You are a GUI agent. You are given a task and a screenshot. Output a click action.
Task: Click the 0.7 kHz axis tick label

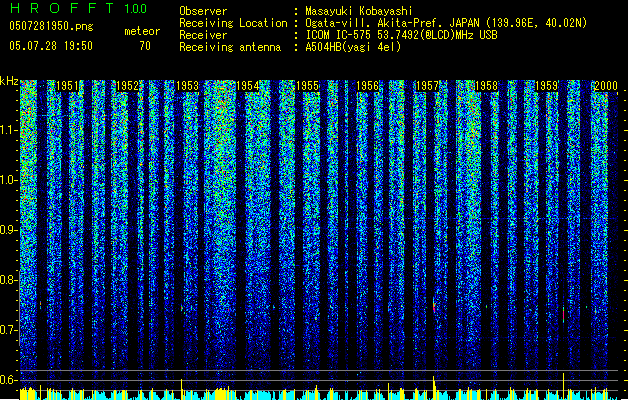point(8,330)
